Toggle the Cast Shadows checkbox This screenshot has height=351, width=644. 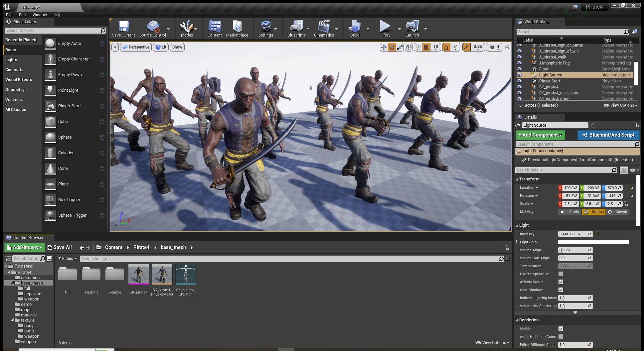pos(561,290)
